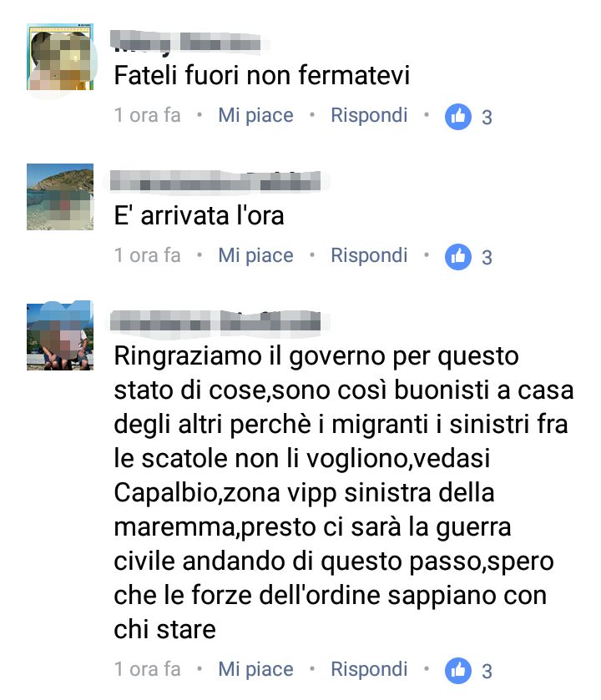
Task: Select the 'Ringraziamo il governo' comment text
Action: tap(343, 493)
